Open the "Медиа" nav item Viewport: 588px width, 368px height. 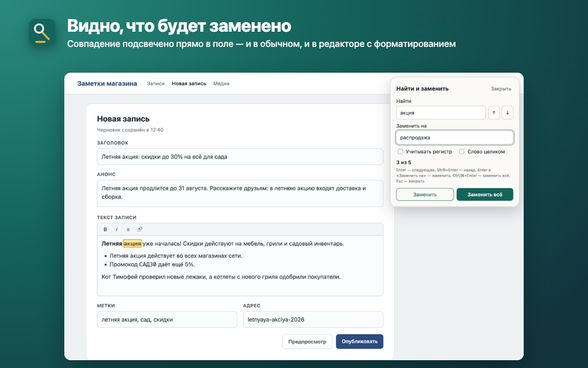tap(221, 84)
